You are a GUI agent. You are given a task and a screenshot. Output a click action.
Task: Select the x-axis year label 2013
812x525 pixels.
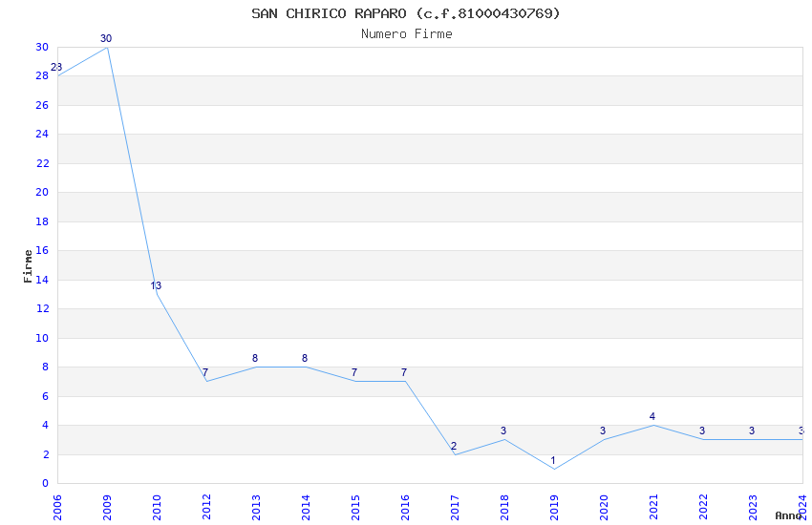tap(256, 507)
